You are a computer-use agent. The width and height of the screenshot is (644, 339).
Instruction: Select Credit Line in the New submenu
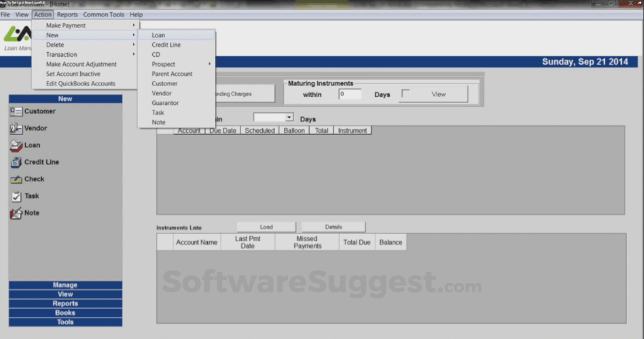(x=177, y=44)
